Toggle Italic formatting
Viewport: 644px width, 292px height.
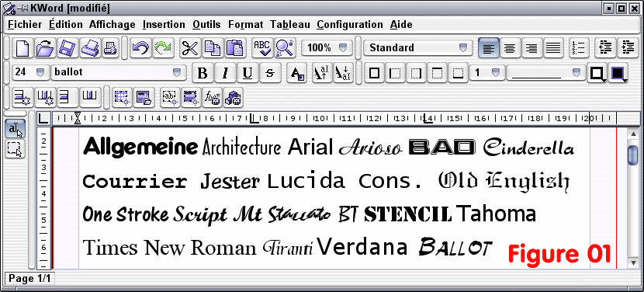225,73
